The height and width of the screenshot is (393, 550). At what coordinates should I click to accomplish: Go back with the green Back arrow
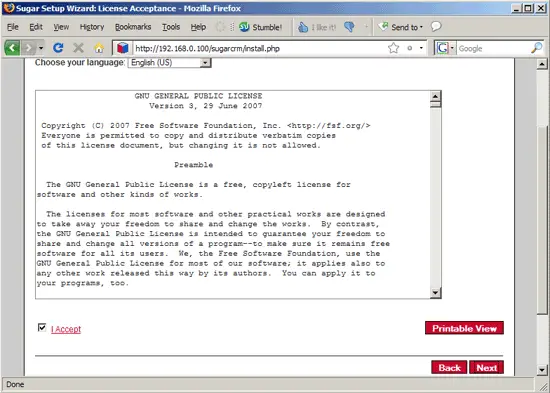pyautogui.click(x=12, y=48)
